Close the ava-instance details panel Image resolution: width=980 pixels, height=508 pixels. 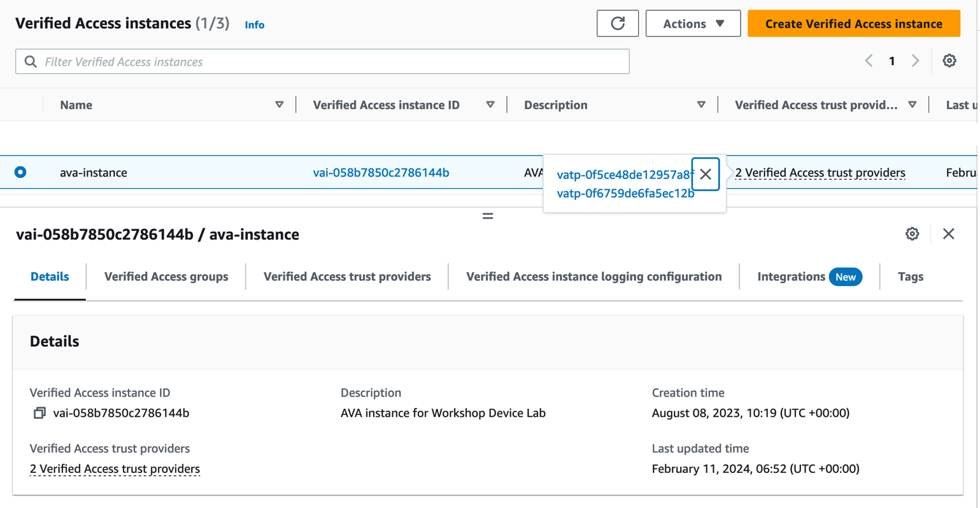(x=949, y=234)
